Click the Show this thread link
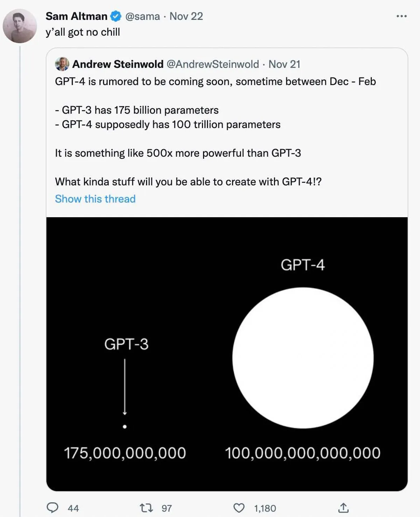 pos(95,199)
